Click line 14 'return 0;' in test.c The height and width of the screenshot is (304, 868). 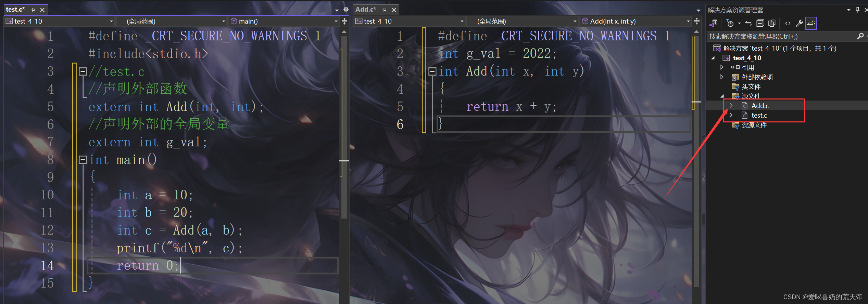point(148,266)
